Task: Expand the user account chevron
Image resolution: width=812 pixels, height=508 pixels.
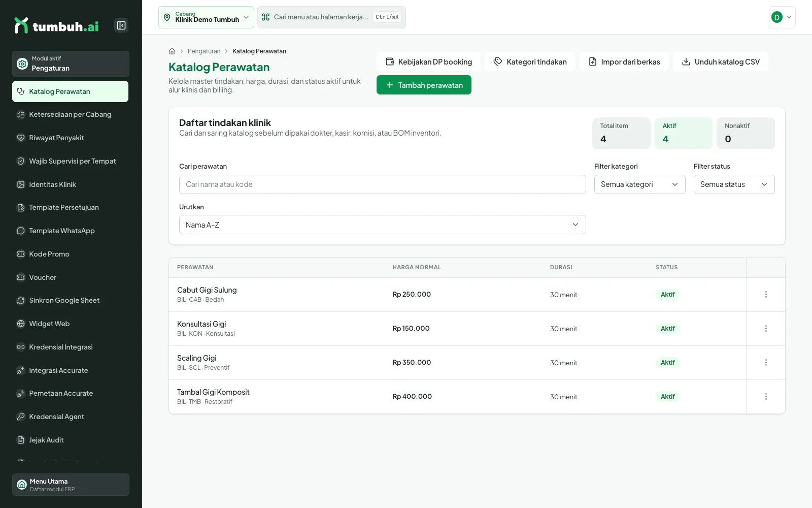Action: (x=789, y=17)
